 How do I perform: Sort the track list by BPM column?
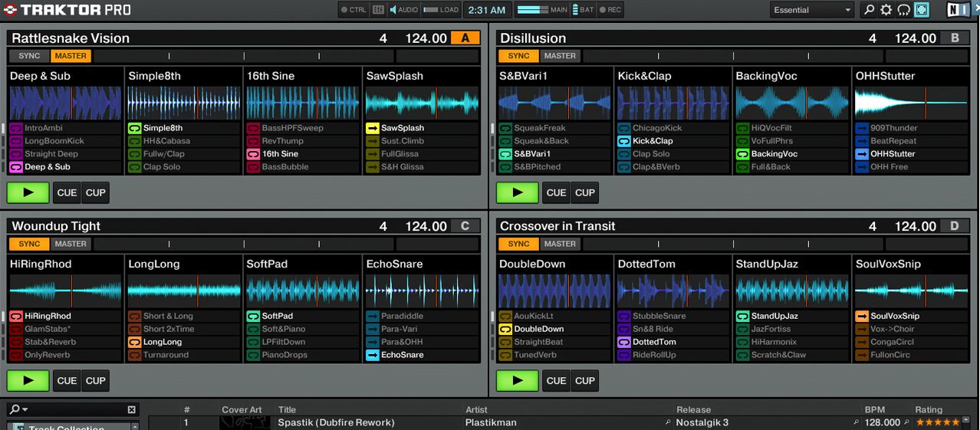click(874, 410)
